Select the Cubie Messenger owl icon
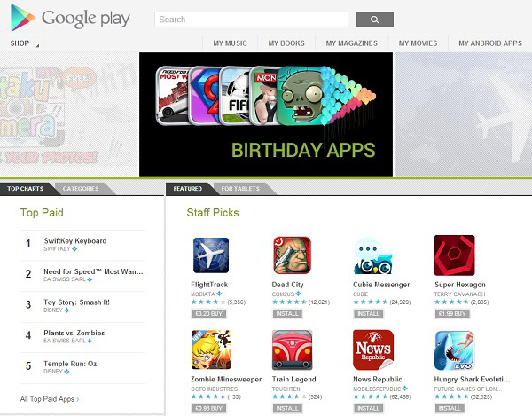The image size is (532, 416). [372, 255]
